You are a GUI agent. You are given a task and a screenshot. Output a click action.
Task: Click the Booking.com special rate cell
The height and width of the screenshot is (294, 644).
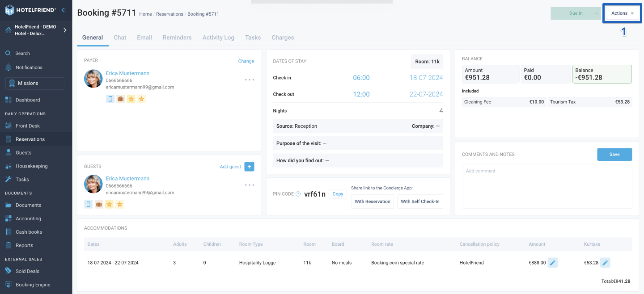[398, 263]
